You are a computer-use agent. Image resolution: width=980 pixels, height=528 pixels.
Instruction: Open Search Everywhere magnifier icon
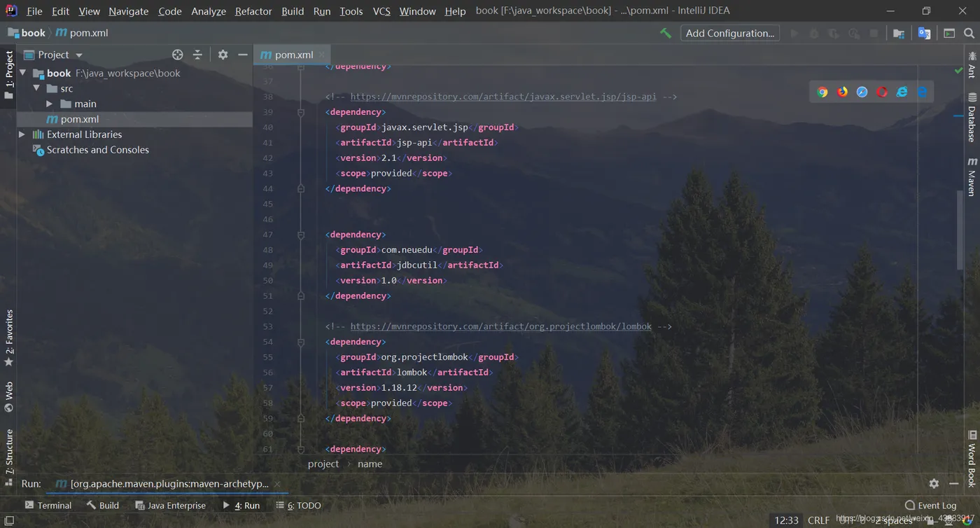coord(969,33)
